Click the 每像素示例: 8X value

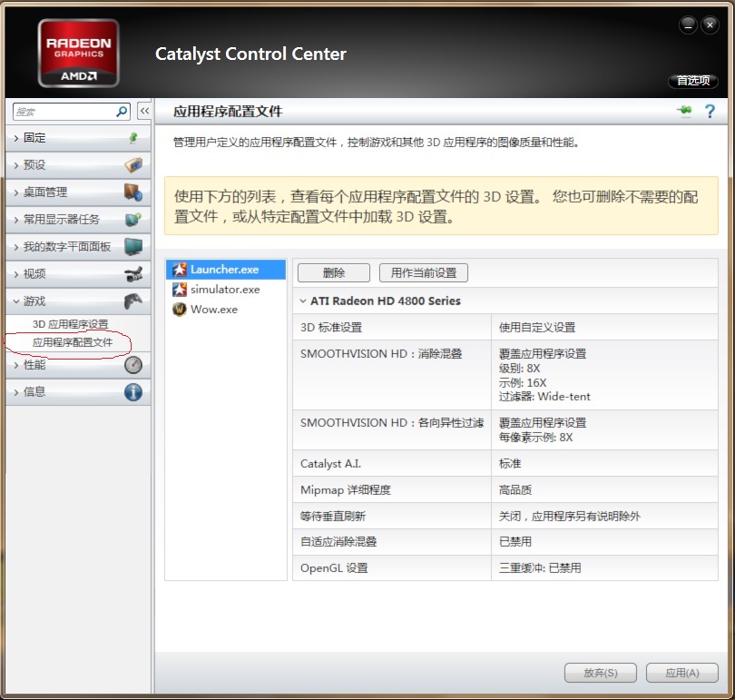coord(535,438)
